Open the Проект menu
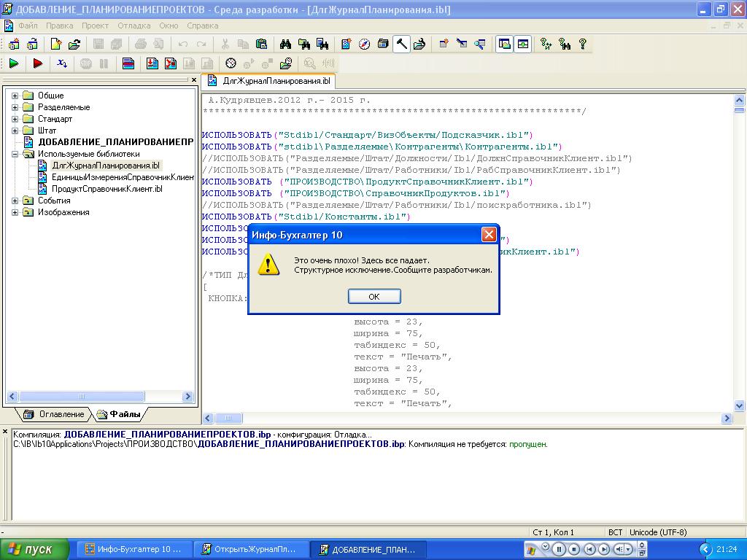 click(x=95, y=26)
